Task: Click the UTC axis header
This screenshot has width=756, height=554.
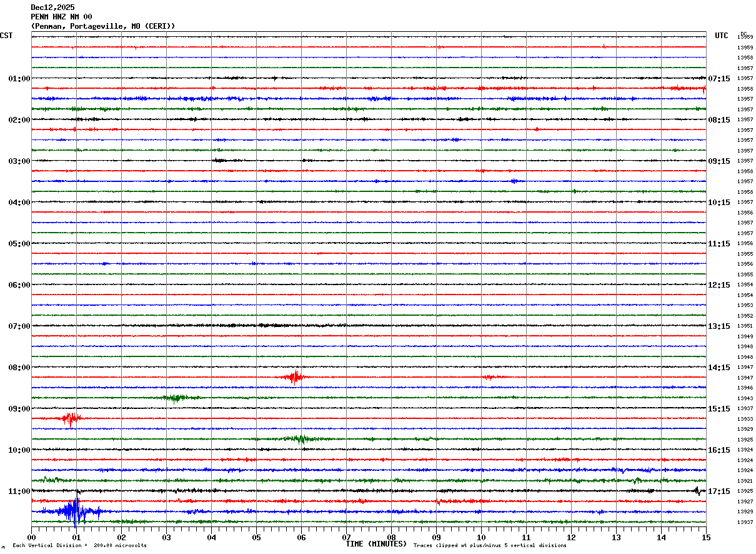Action: 722,36
